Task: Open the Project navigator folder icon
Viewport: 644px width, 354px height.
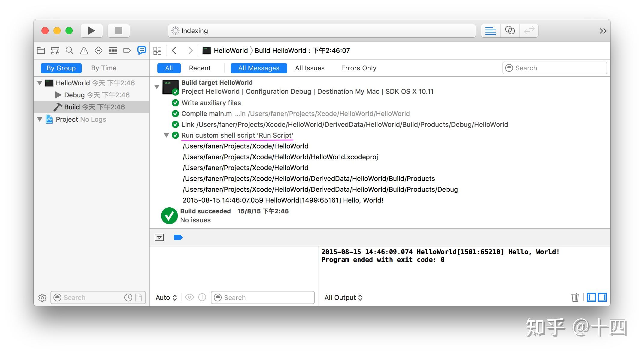Action: pos(41,50)
